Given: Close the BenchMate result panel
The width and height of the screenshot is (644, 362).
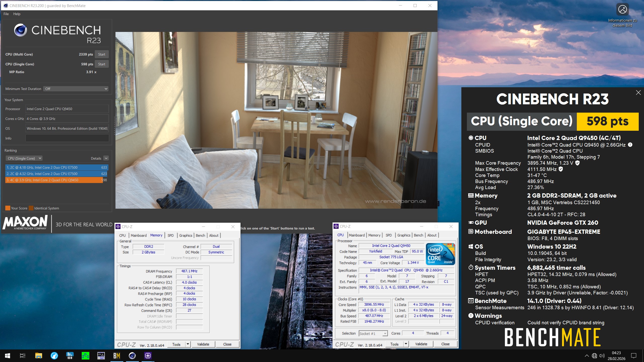Looking at the screenshot, I should [x=638, y=93].
